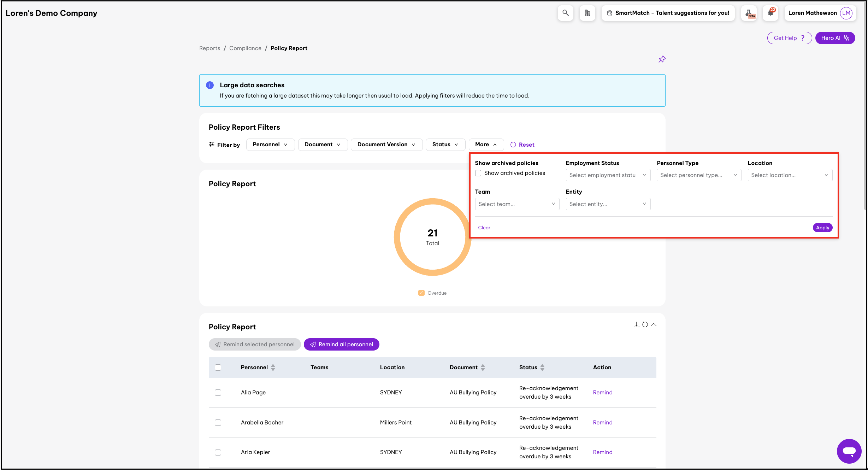Click the orange Overdue donut ring

[398, 237]
